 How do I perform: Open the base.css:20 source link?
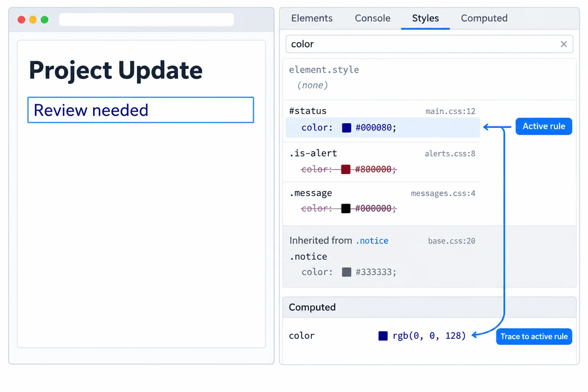[x=451, y=241]
